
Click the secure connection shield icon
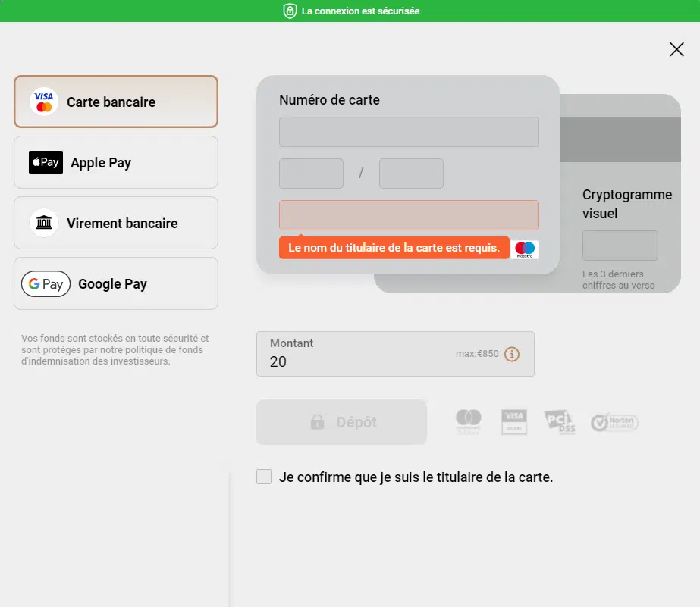tap(290, 11)
